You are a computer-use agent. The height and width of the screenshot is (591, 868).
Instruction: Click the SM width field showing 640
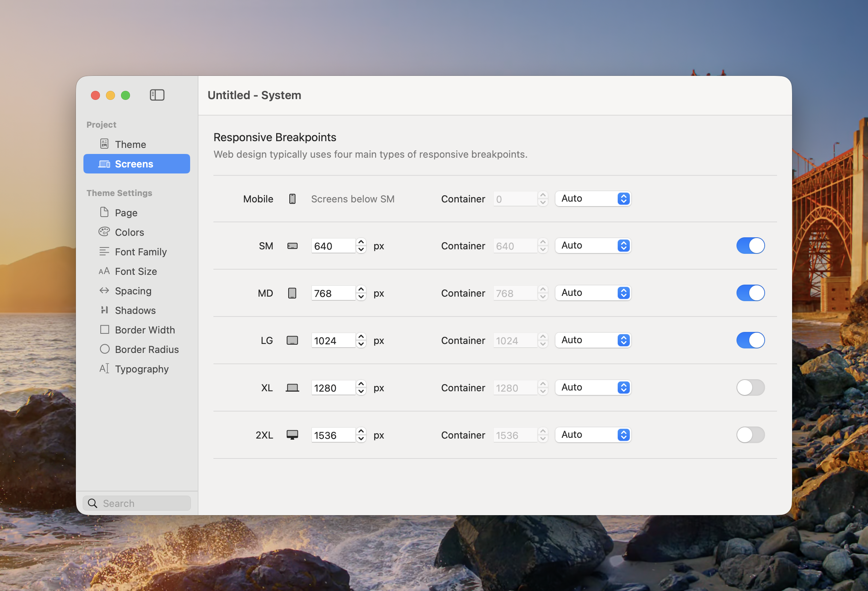click(x=333, y=246)
